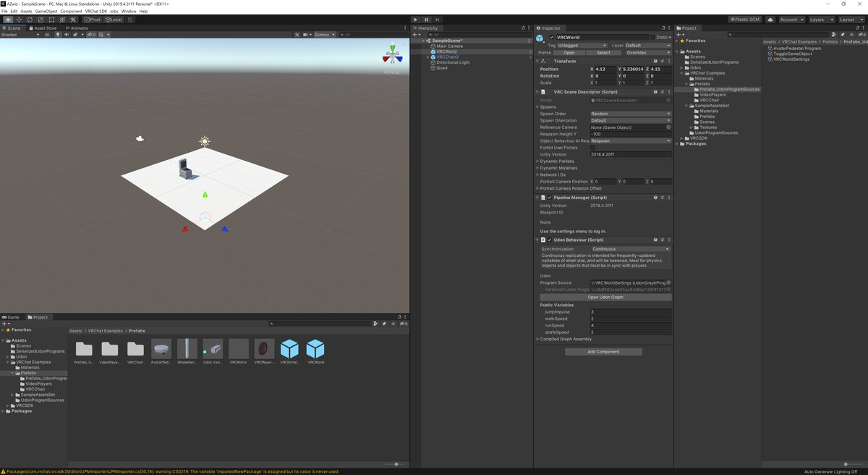Image resolution: width=868 pixels, height=475 pixels.
Task: Toggle the Pipeline Manager enabled checkbox
Action: [550, 198]
